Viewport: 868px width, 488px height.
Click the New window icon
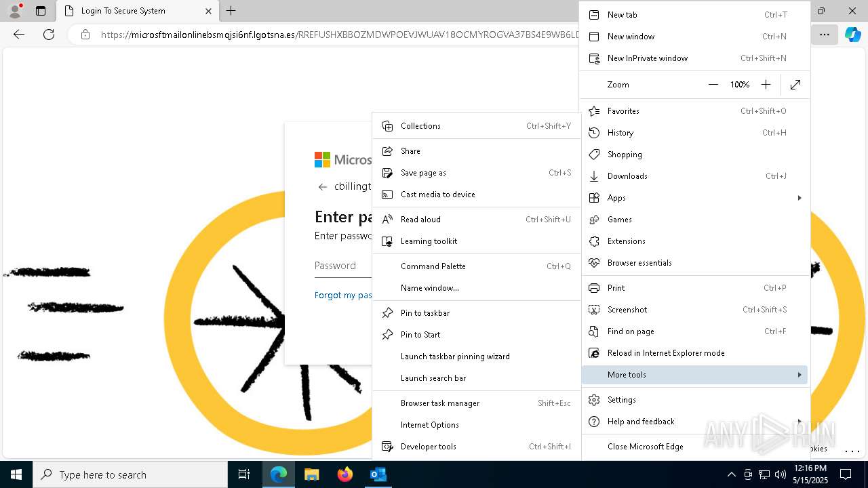pos(594,37)
